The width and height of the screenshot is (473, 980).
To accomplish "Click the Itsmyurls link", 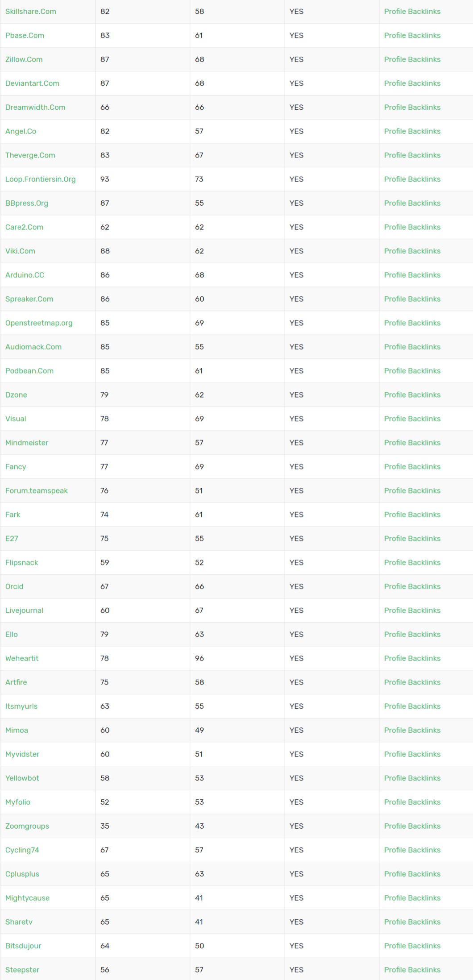I will click(21, 706).
